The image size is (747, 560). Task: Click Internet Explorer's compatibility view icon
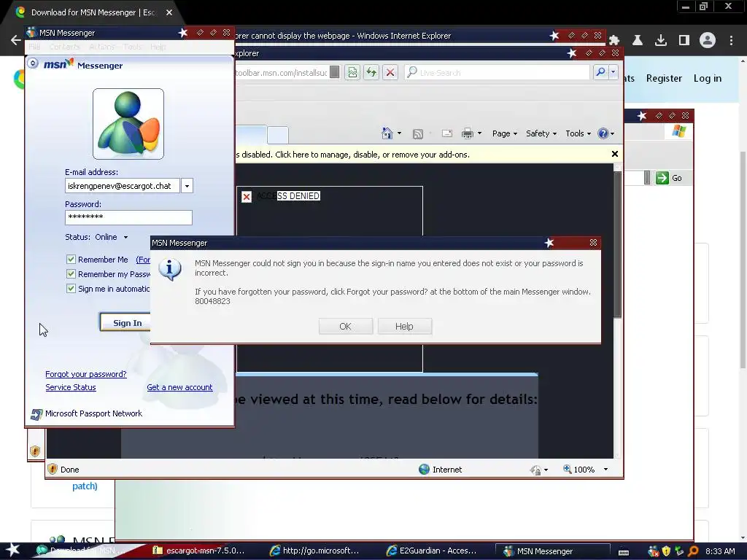[x=352, y=72]
